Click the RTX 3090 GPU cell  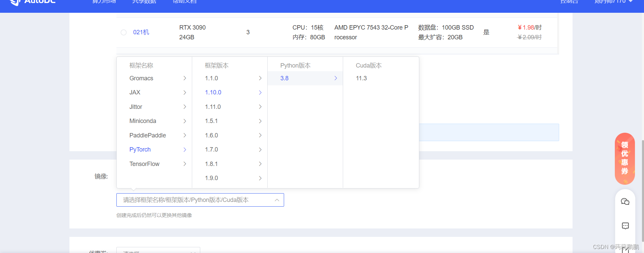tap(193, 32)
